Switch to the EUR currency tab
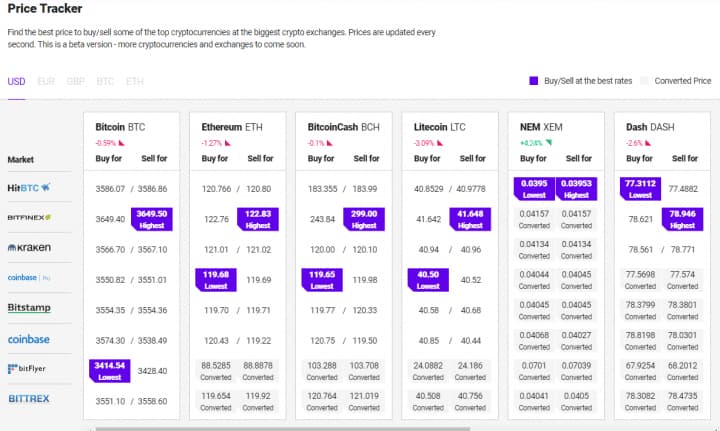 pyautogui.click(x=46, y=81)
